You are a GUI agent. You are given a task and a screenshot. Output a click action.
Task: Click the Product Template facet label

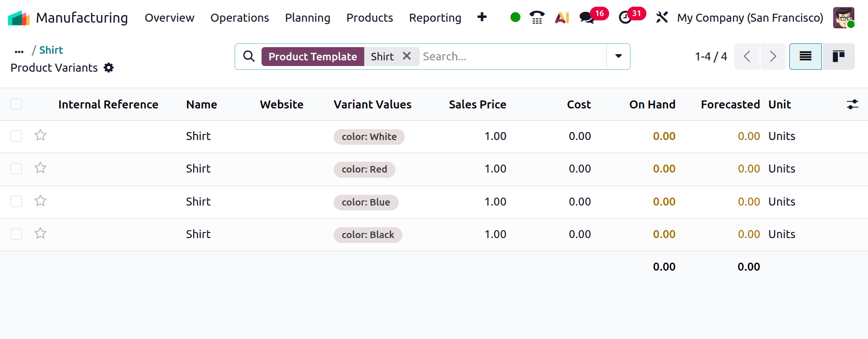(x=312, y=57)
